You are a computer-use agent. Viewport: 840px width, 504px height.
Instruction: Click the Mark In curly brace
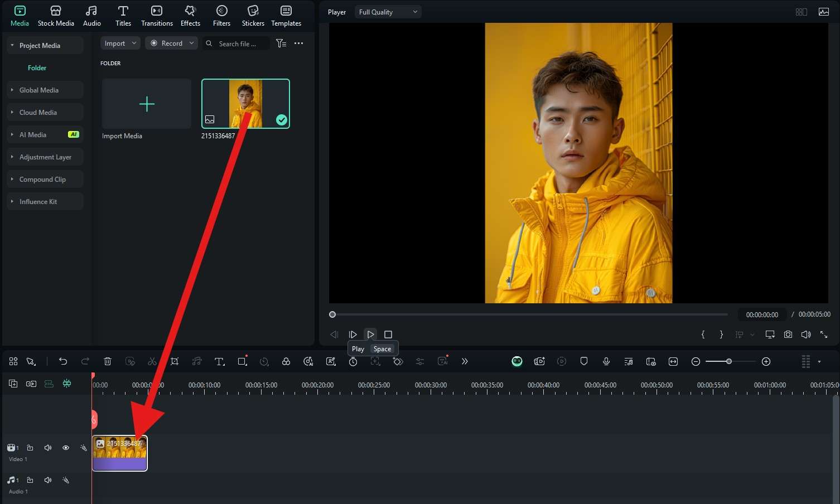click(x=703, y=335)
